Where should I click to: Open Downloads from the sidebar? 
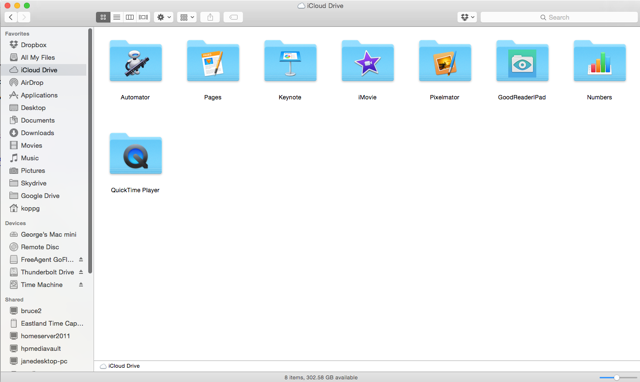click(44, 133)
